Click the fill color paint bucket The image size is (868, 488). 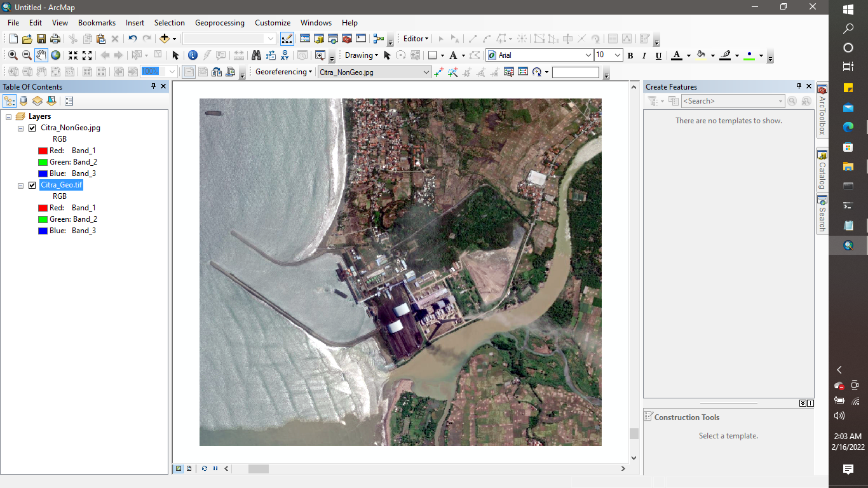coord(701,55)
